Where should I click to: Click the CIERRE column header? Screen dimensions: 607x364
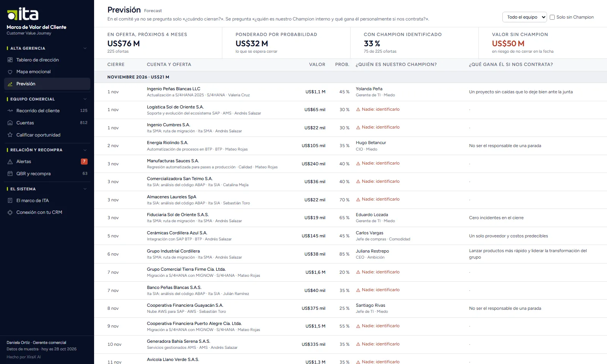[116, 64]
